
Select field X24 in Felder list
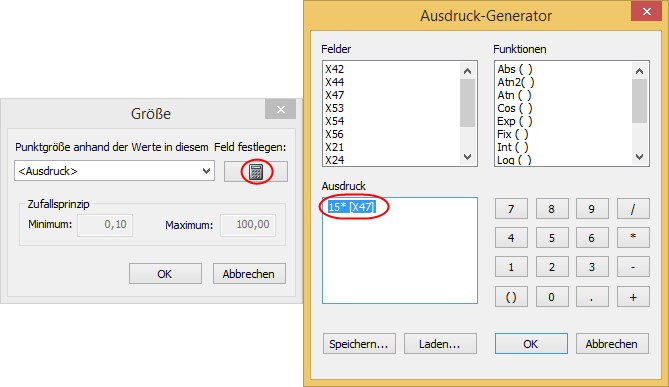[334, 160]
